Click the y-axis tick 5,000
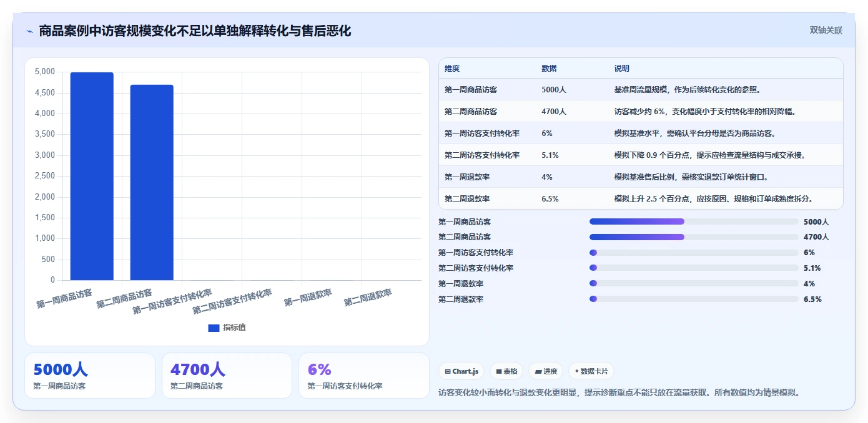The image size is (868, 423). [44, 72]
